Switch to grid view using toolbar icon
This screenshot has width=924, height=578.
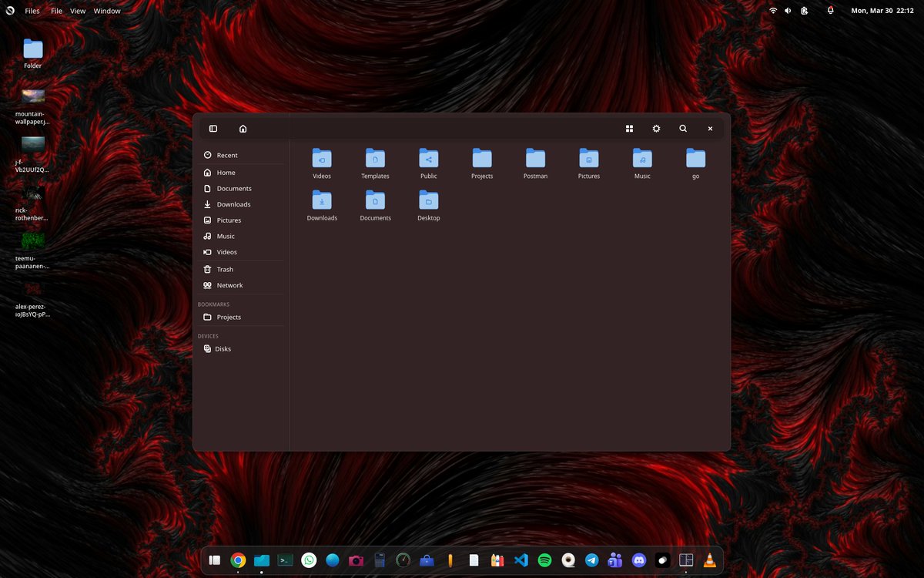[629, 128]
